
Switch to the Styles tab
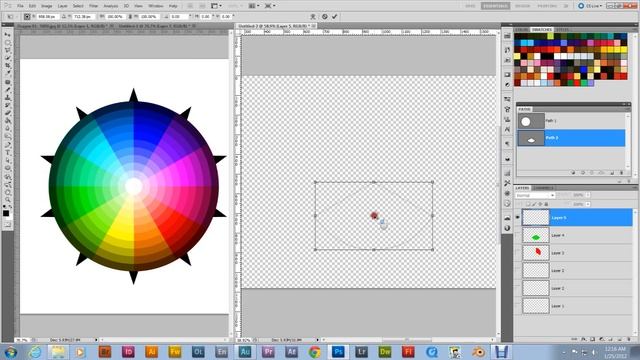pyautogui.click(x=562, y=30)
